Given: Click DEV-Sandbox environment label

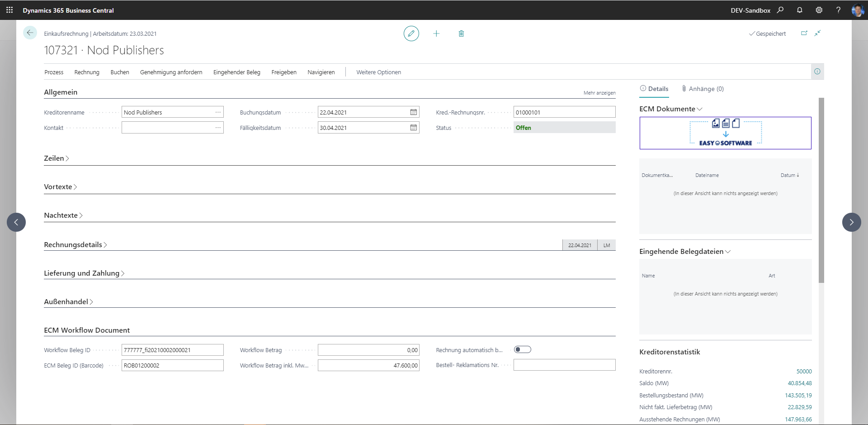Looking at the screenshot, I should (750, 10).
